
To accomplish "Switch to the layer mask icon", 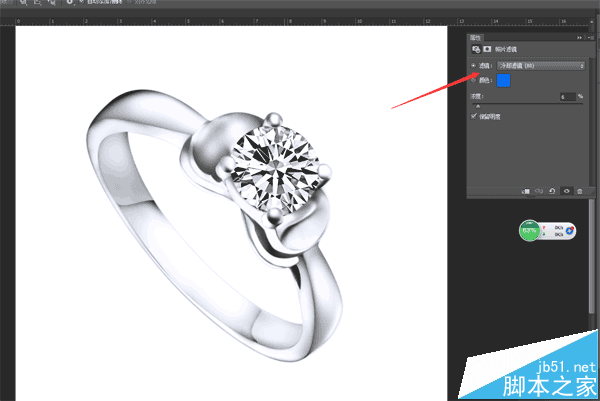I will tap(487, 49).
